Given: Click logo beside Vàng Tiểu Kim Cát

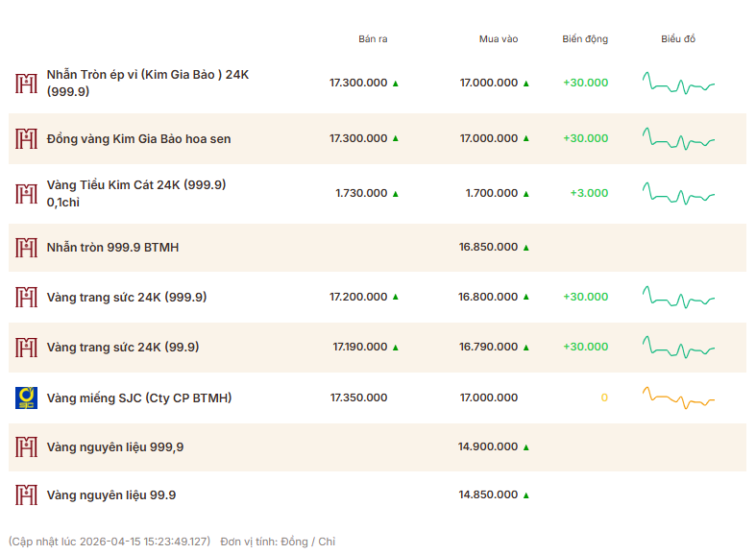Looking at the screenshot, I should pyautogui.click(x=26, y=193).
